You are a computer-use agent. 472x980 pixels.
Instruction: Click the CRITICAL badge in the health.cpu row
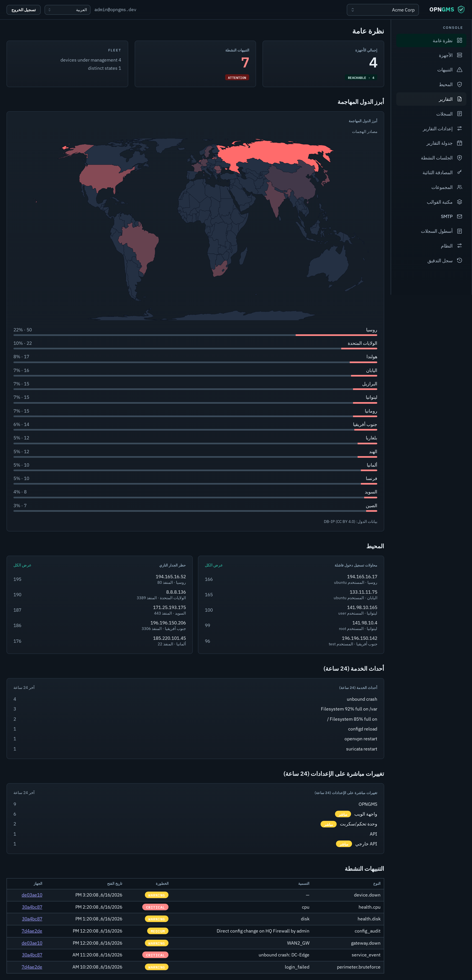[155, 907]
